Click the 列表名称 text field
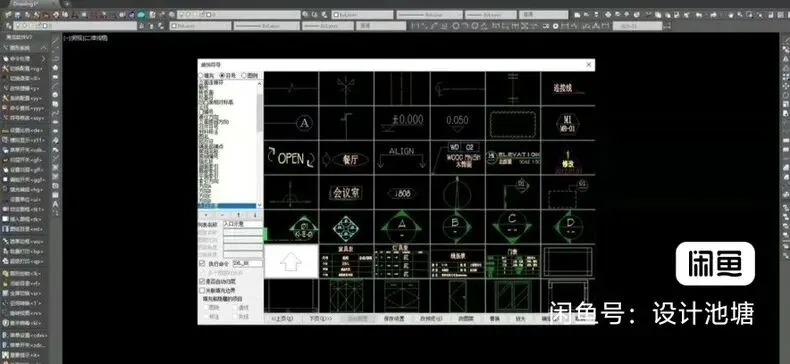Image resolution: width=790 pixels, height=364 pixels. 242,223
